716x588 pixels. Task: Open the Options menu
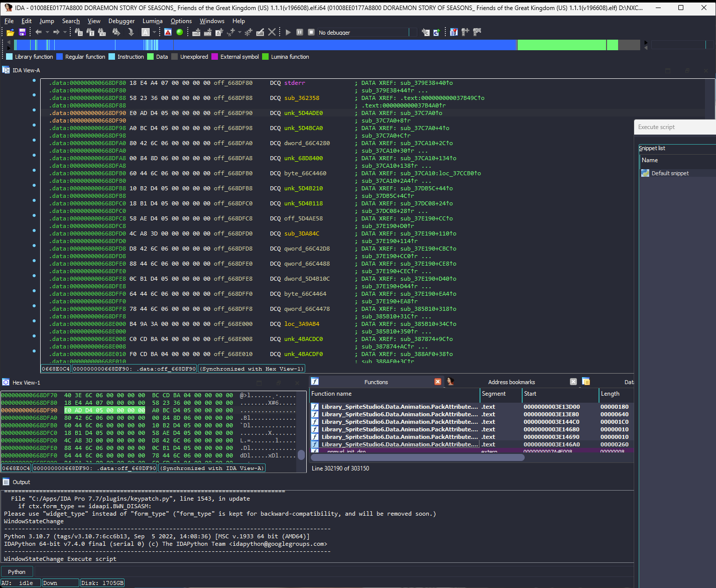click(181, 21)
